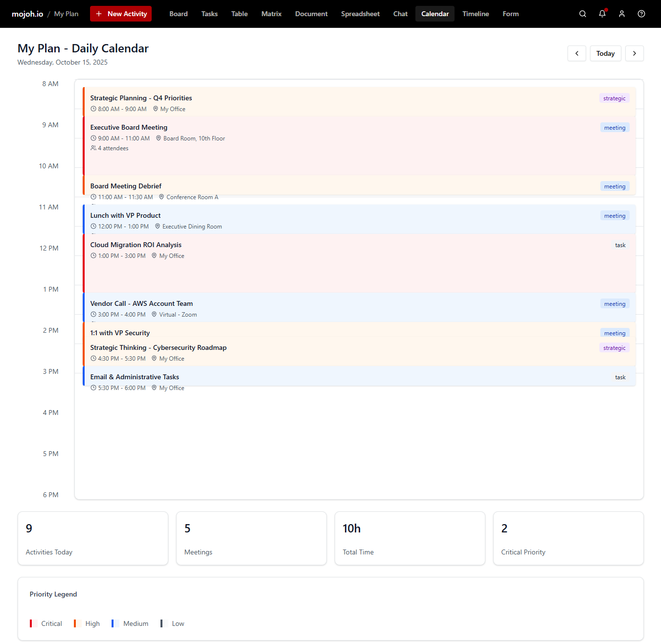661x644 pixels.
Task: Go to the previous day with the left chevron
Action: [x=576, y=53]
